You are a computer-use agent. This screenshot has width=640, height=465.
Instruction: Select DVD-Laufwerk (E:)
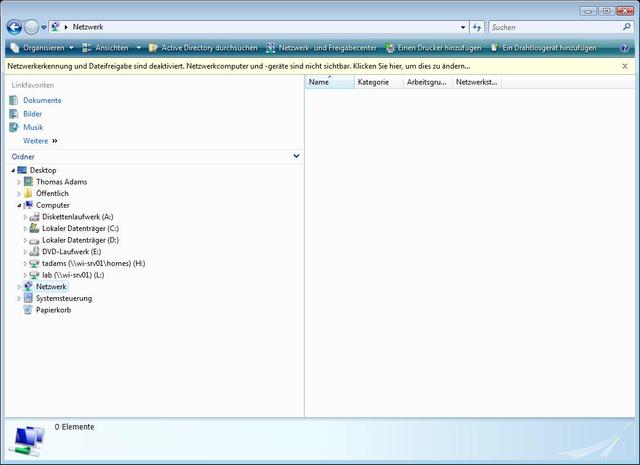pos(71,252)
